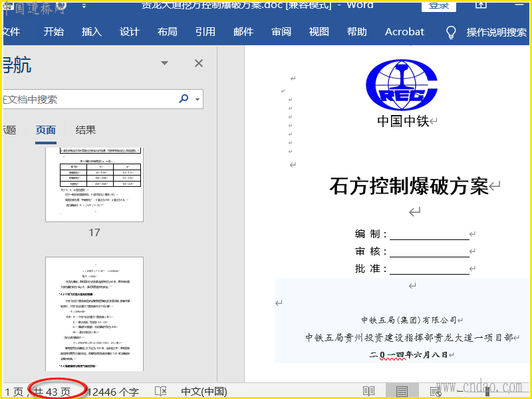
Task: Click the 操作说明搜索 search box
Action: (496, 32)
